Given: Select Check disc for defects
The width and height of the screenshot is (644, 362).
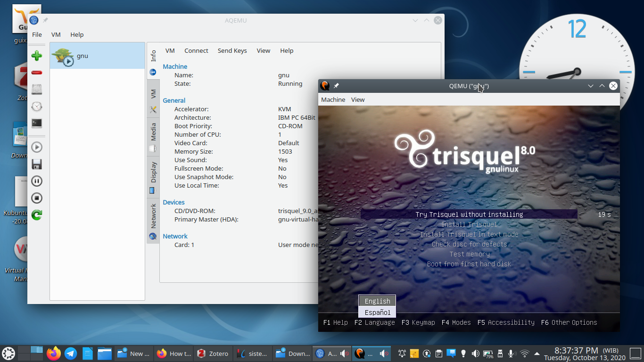Looking at the screenshot, I should pyautogui.click(x=470, y=244).
